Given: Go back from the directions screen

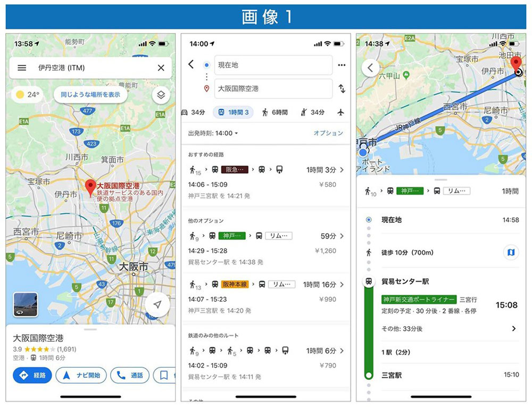Looking at the screenshot, I should pos(191,64).
